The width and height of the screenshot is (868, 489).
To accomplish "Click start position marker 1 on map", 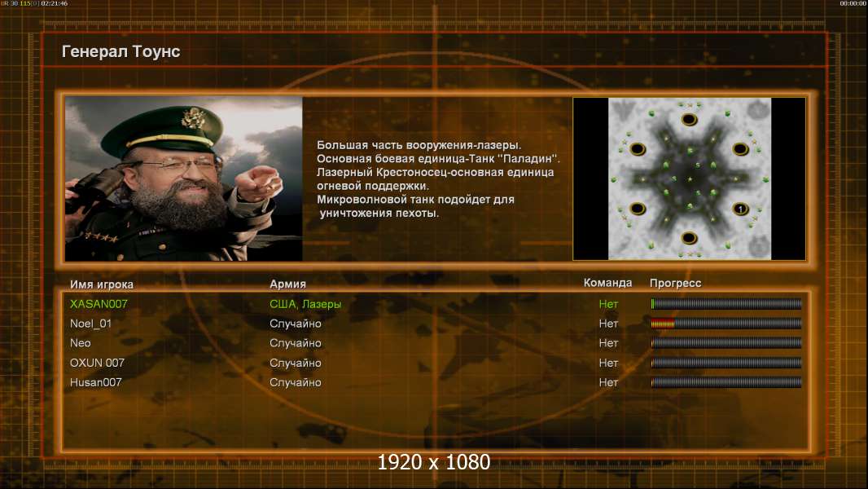I will coord(740,209).
